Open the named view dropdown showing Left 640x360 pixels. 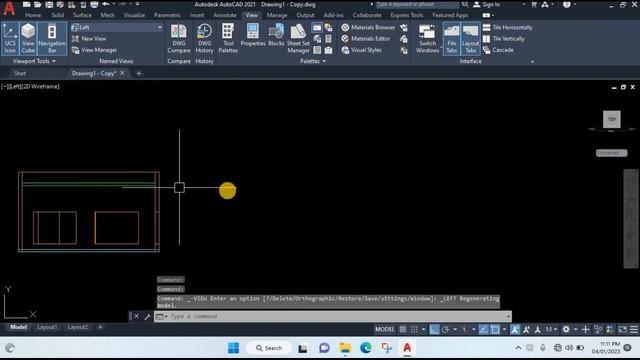[117, 27]
